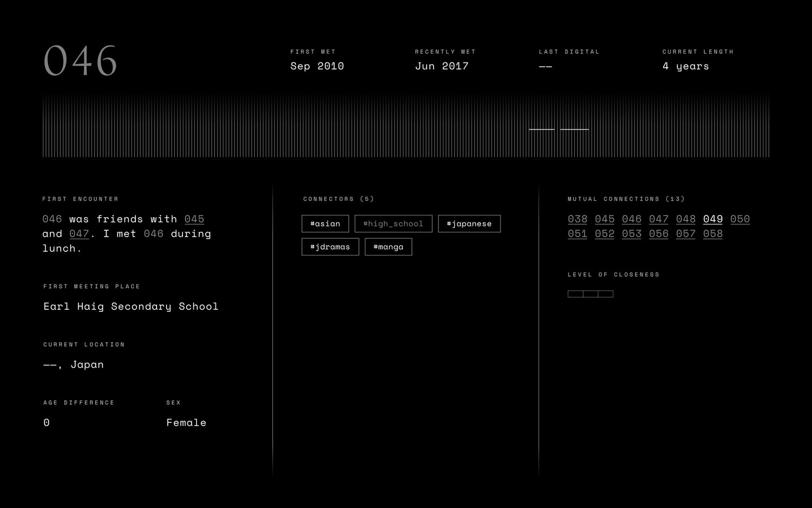Screen dimensions: 812x508
Task: Open mutual connection 050
Action: (740, 219)
